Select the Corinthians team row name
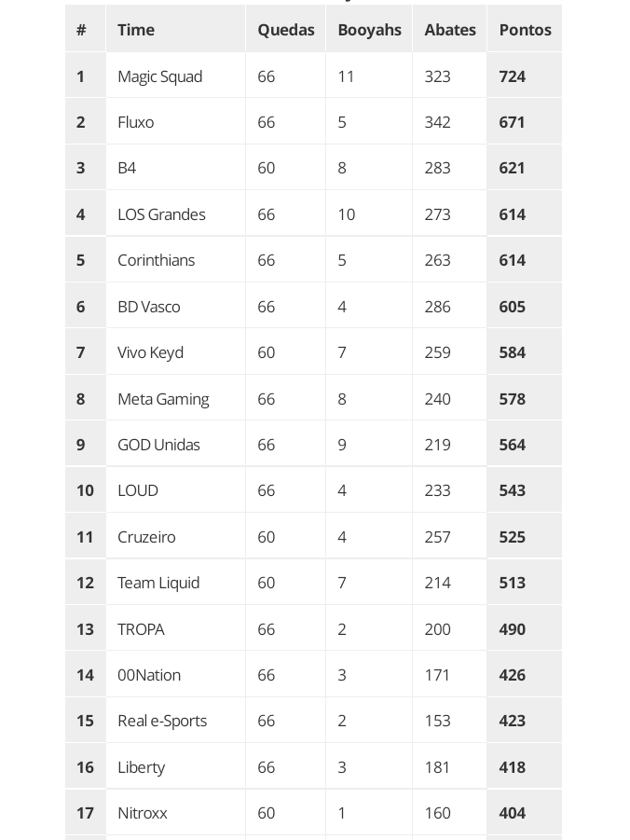Image resolution: width=630 pixels, height=840 pixels. [x=156, y=260]
